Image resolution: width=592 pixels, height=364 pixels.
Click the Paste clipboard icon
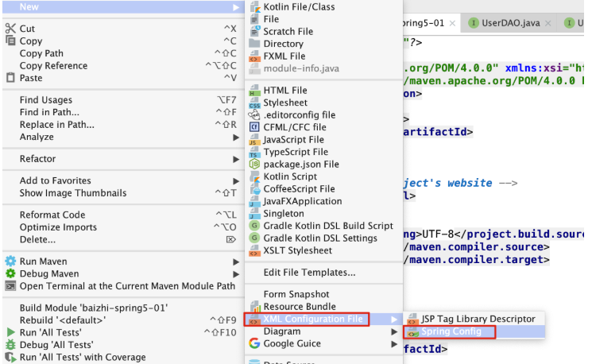click(10, 78)
